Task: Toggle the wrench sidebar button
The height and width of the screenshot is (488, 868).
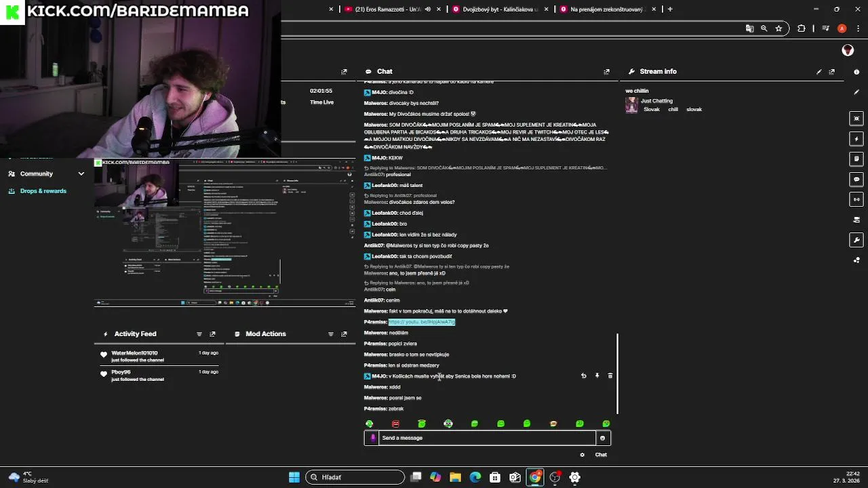Action: tap(856, 240)
